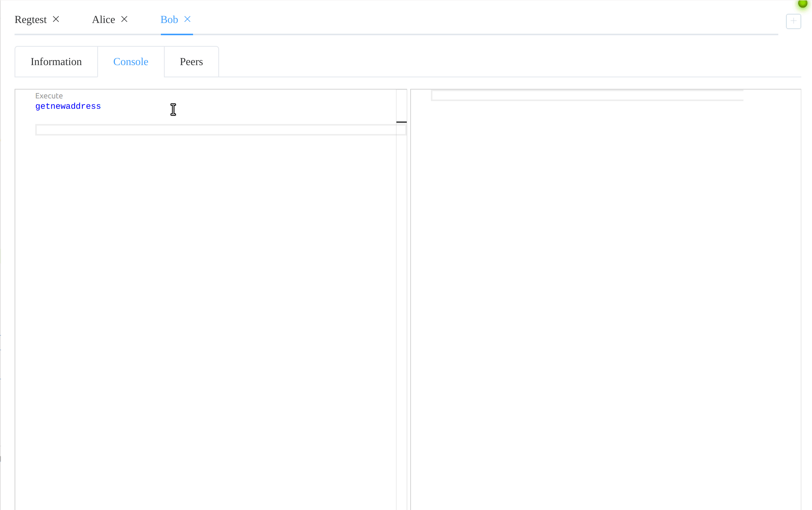Grab the dark scrollbar handle in console

coord(401,122)
